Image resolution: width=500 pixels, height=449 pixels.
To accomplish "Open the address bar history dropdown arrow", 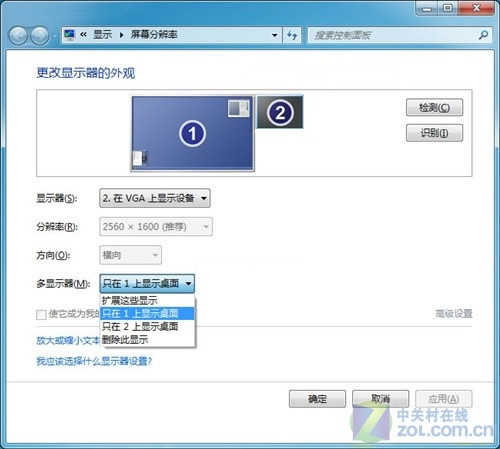I will (275, 35).
